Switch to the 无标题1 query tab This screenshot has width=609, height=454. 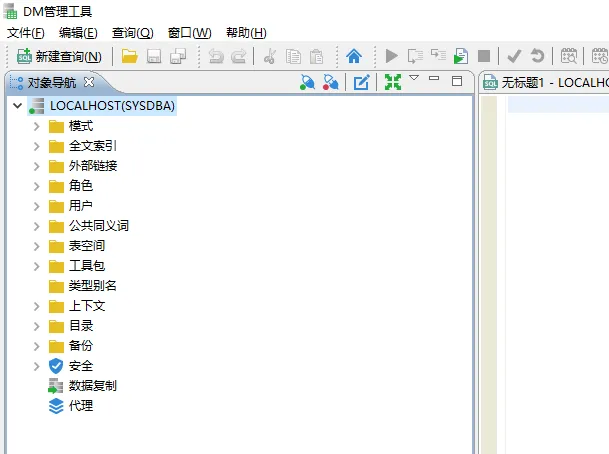coord(545,83)
